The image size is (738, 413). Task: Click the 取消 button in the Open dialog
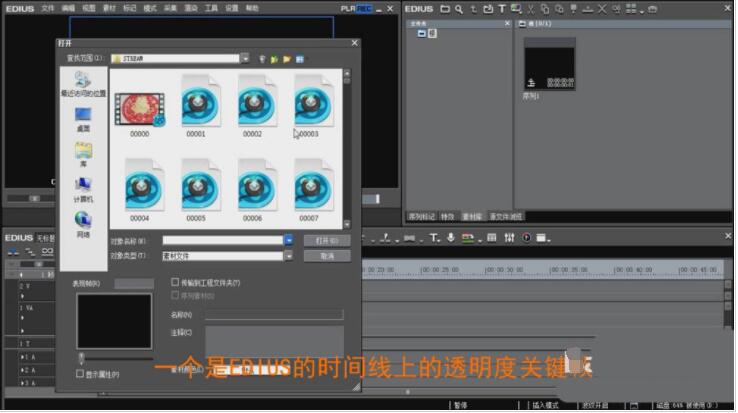click(x=327, y=256)
